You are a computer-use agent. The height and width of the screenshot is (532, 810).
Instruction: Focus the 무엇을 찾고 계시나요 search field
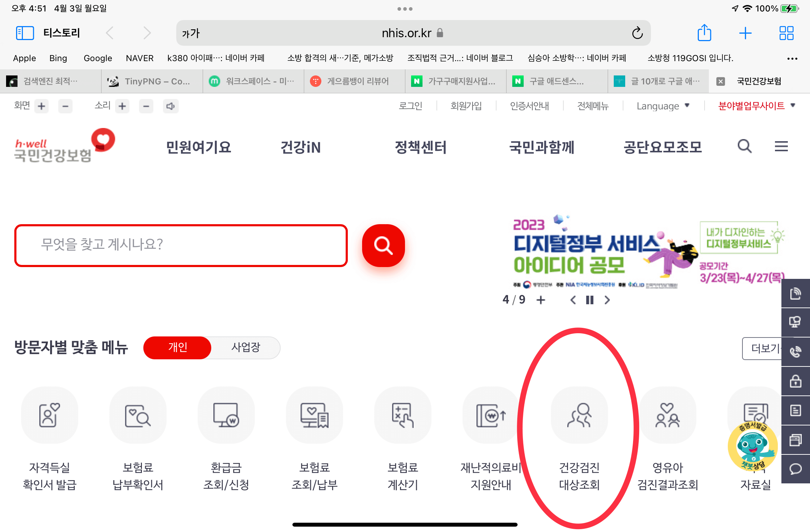pos(181,246)
